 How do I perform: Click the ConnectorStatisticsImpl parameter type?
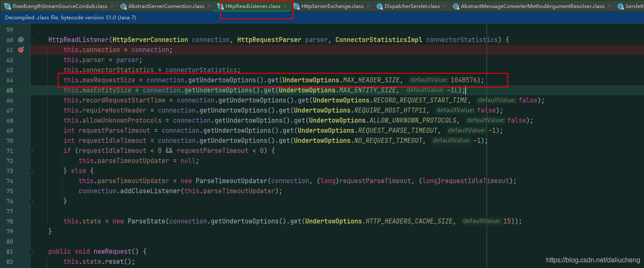pos(379,39)
